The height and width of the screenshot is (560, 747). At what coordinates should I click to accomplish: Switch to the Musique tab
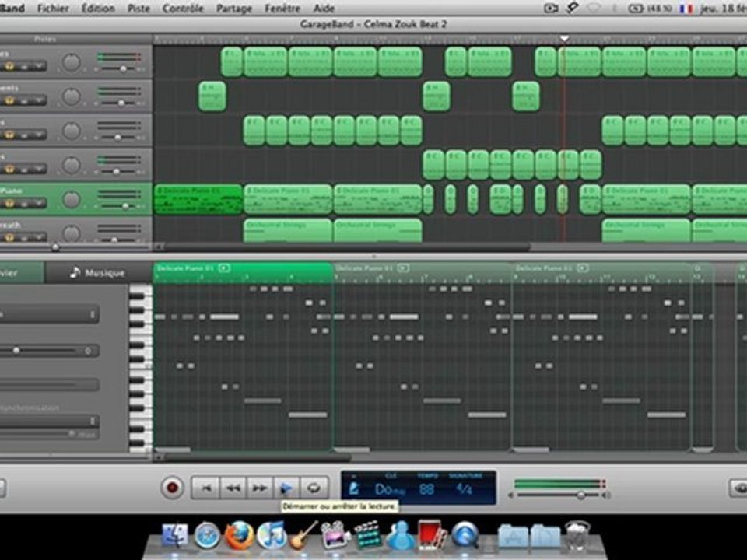pyautogui.click(x=97, y=273)
